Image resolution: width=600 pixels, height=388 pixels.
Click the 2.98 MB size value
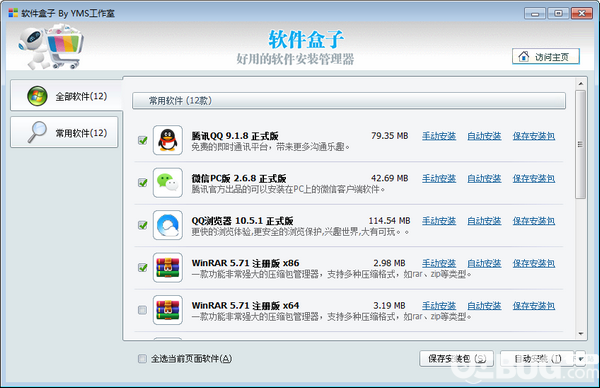click(389, 263)
